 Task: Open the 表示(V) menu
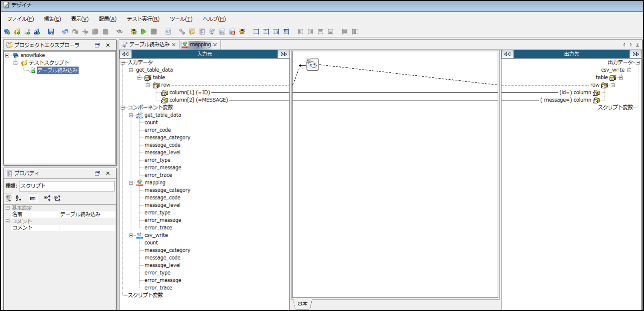click(80, 19)
